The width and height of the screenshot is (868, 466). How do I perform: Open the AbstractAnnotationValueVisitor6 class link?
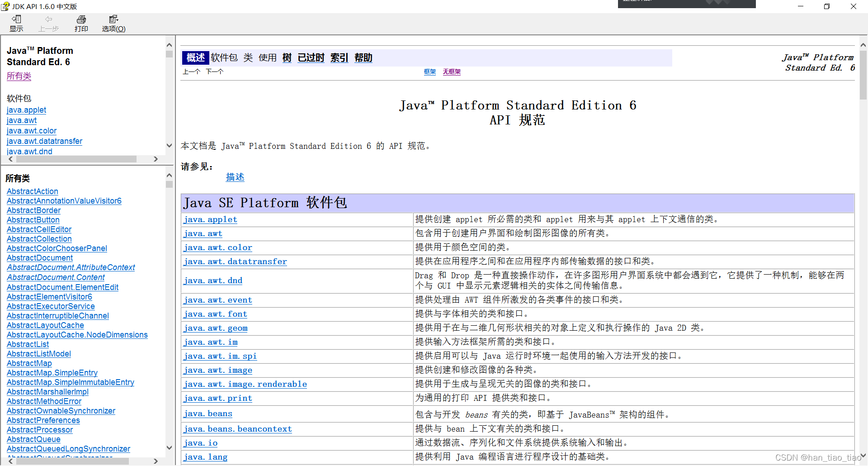pyautogui.click(x=64, y=201)
